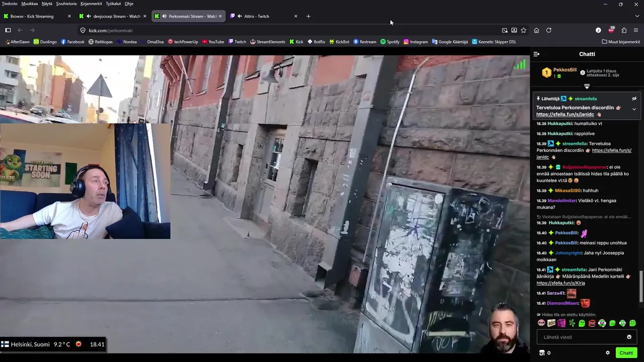
Task: Bookmark this page with star icon
Action: point(524,30)
